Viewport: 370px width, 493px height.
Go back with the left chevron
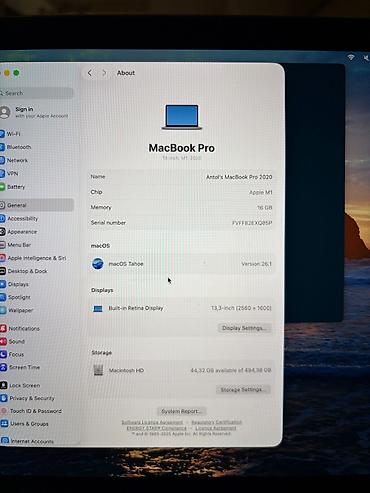click(90, 73)
